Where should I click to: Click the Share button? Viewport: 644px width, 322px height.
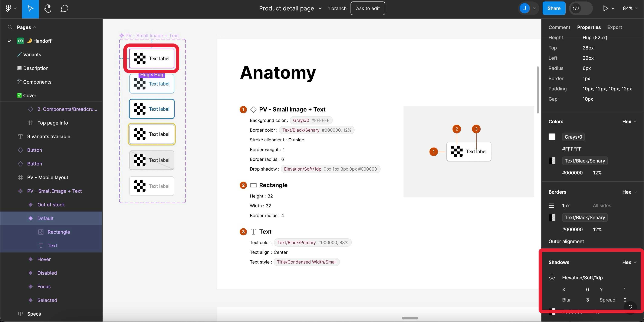point(554,8)
